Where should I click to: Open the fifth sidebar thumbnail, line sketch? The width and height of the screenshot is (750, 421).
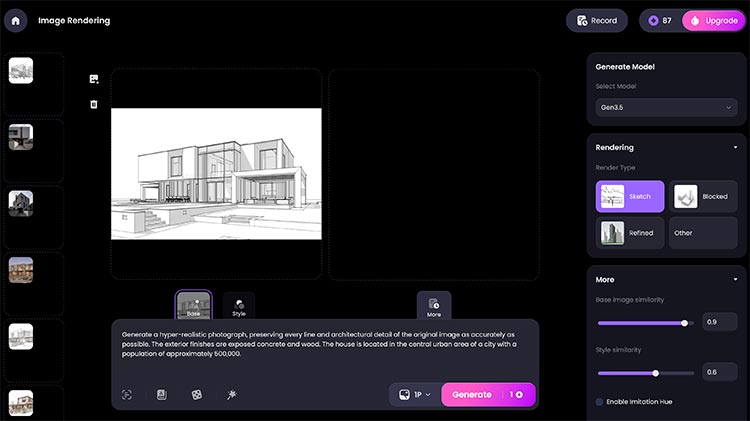pyautogui.click(x=21, y=336)
